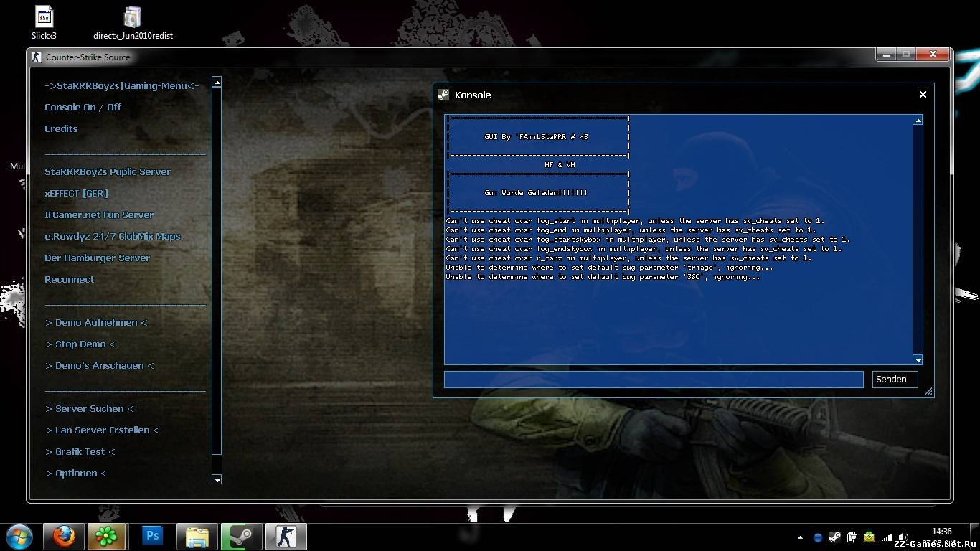Click the menu list scrollbar track
This screenshot has height=551, width=980.
pyautogui.click(x=217, y=271)
